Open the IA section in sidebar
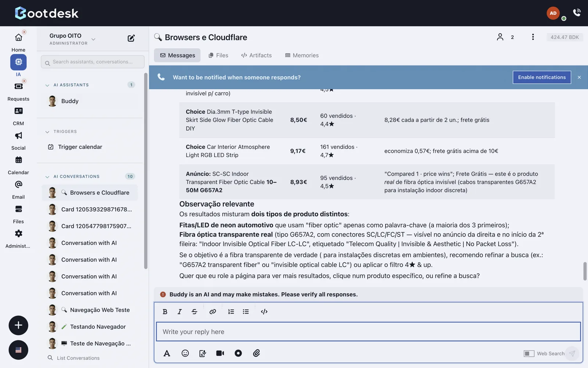Screen dimensions: 588x368 pos(18,66)
